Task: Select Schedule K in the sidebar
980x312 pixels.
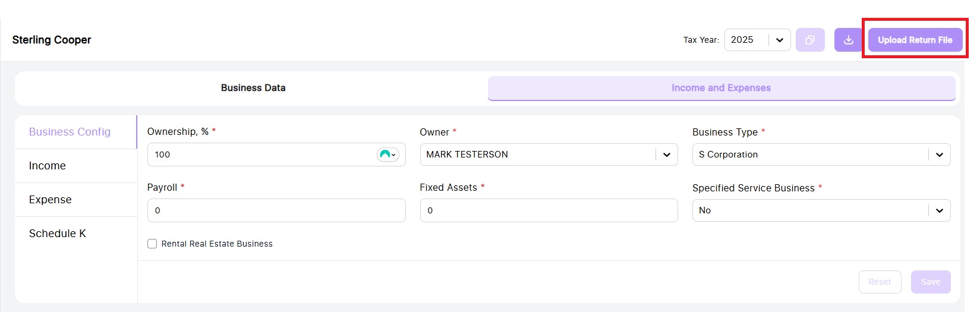Action: [58, 234]
